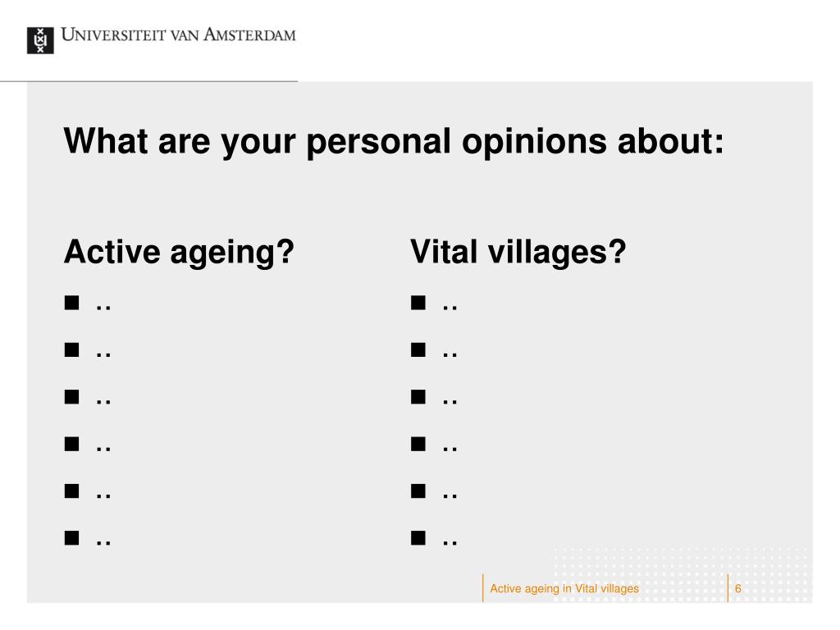The image size is (840, 630).
Task: Click the orange footer text Active ageing in Vital villages
Action: tap(564, 589)
